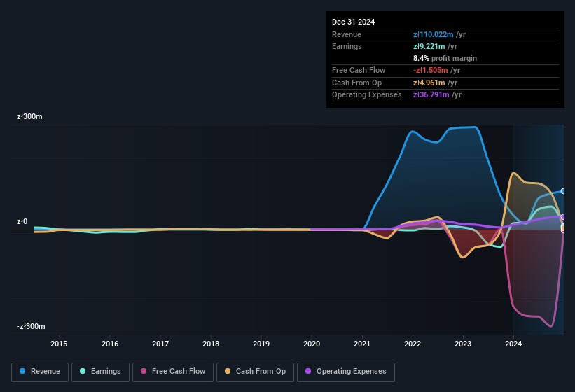Viewport: 575px width, 392px height.
Task: Click the Revenue row label in tooltip
Action: (347, 34)
